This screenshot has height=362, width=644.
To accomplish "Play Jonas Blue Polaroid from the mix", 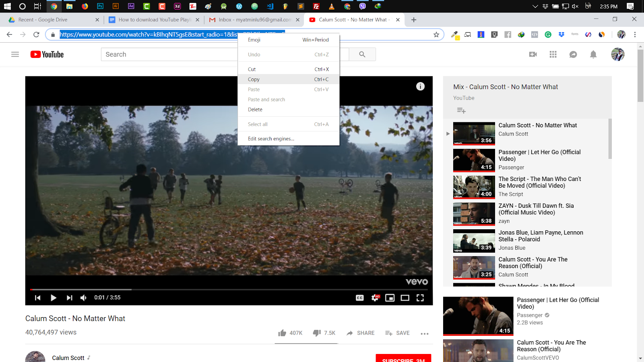I will (x=527, y=240).
